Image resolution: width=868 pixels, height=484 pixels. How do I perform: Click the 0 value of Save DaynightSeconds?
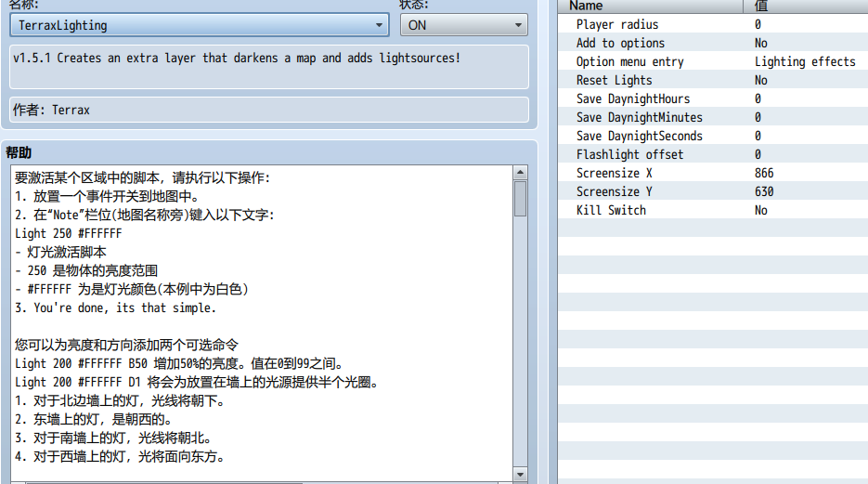click(x=758, y=136)
